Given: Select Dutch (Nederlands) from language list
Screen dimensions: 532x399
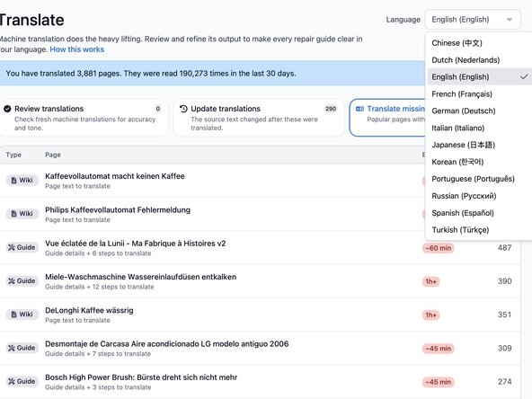Looking at the screenshot, I should (x=478, y=60).
